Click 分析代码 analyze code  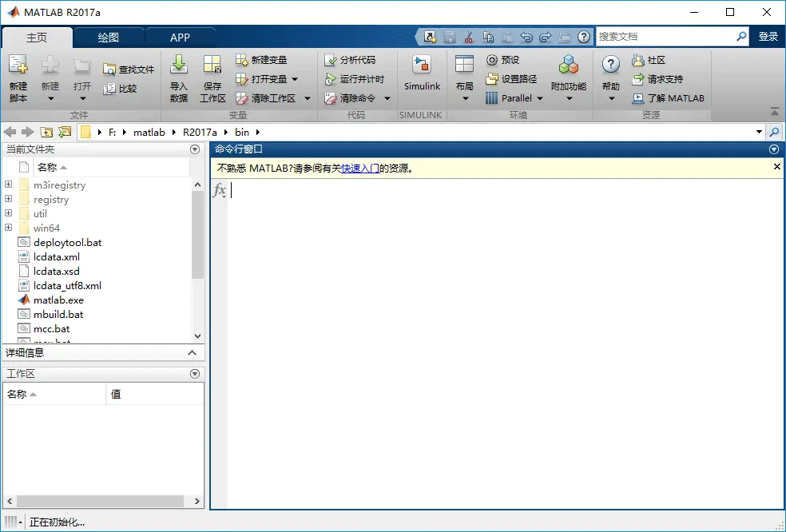[349, 60]
